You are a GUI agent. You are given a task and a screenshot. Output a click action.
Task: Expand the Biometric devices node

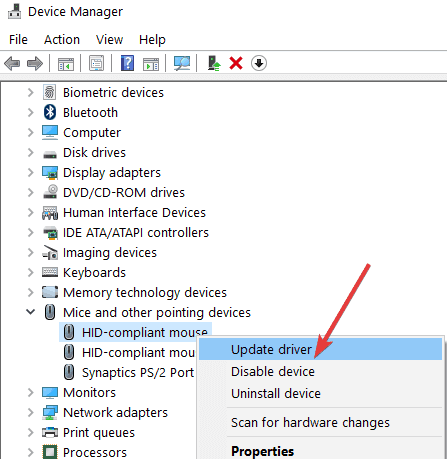pyautogui.click(x=31, y=92)
